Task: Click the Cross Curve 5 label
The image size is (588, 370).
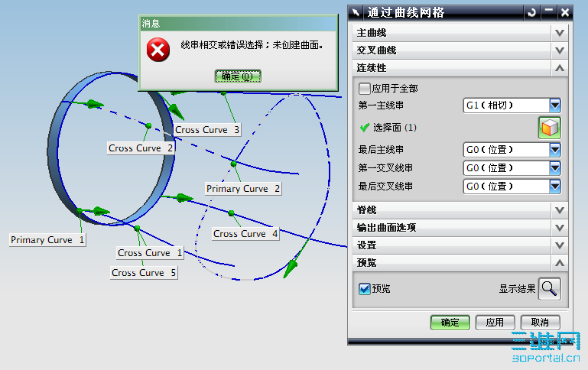Action: pyautogui.click(x=144, y=273)
